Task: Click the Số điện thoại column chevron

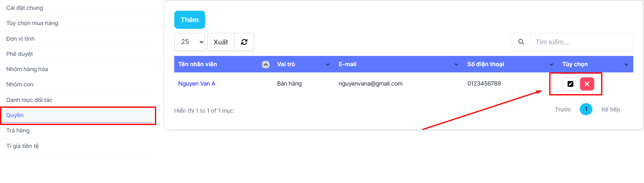Action: (551, 65)
